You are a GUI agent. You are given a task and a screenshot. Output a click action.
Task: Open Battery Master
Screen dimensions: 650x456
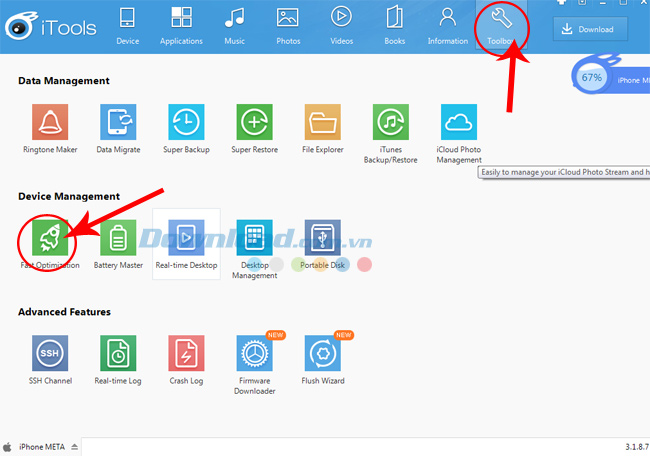[117, 239]
